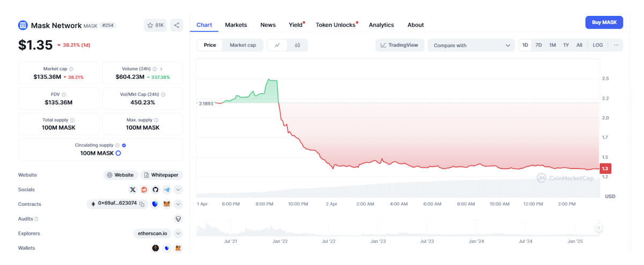
Task: Set chart range to 1D
Action: click(x=525, y=45)
